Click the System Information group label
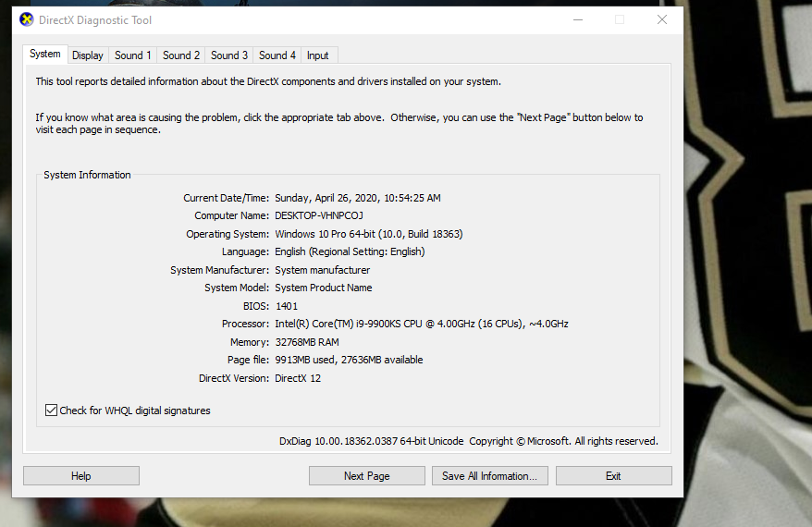The height and width of the screenshot is (527, 812). pyautogui.click(x=87, y=175)
